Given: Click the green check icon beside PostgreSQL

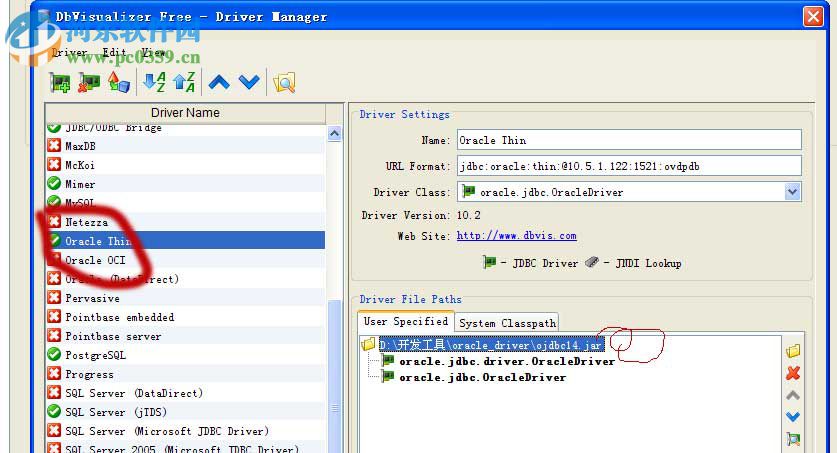Looking at the screenshot, I should pyautogui.click(x=54, y=354).
